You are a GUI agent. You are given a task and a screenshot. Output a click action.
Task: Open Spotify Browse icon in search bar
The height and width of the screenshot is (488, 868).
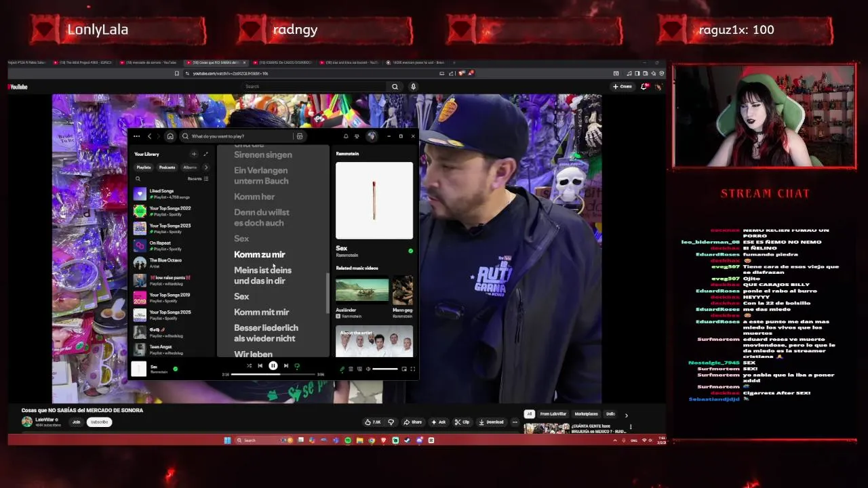299,136
